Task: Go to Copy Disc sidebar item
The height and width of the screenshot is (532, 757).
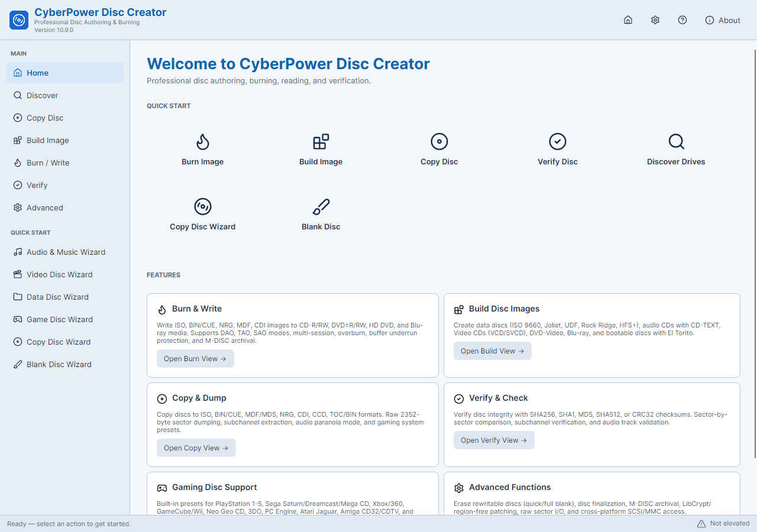Action: click(65, 118)
